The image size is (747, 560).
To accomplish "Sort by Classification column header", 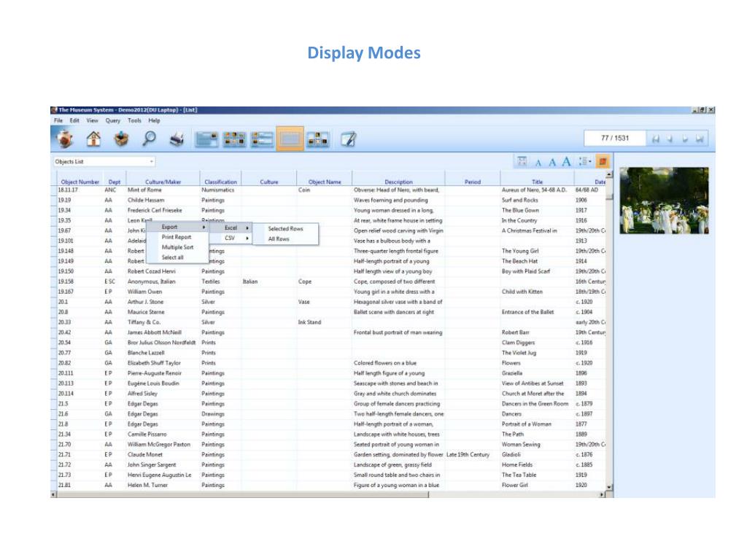I will tap(220, 182).
